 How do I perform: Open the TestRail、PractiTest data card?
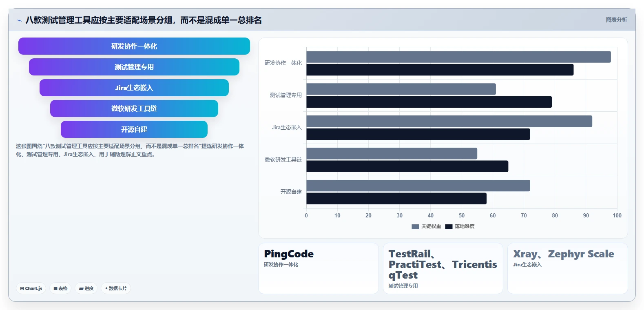[x=443, y=268]
